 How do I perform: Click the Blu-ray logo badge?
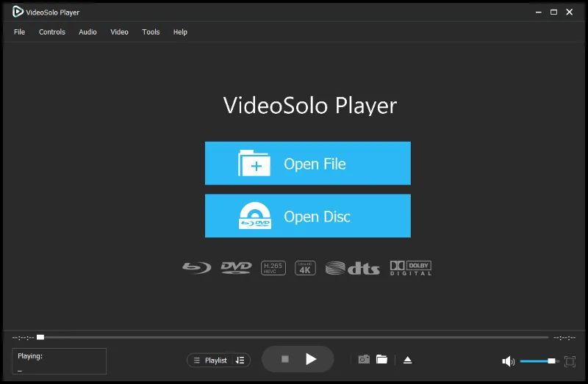pos(196,268)
